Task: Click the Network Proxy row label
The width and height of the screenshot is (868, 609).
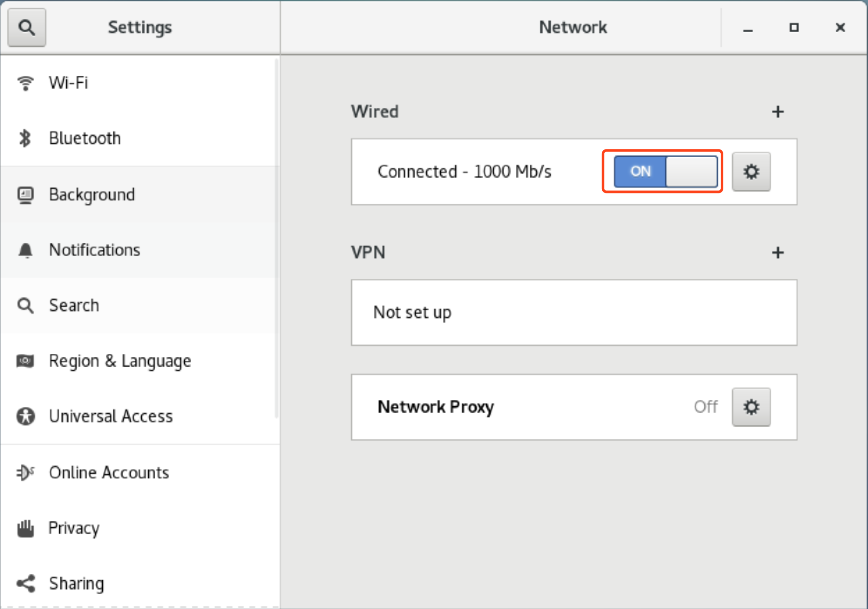Action: pos(436,407)
